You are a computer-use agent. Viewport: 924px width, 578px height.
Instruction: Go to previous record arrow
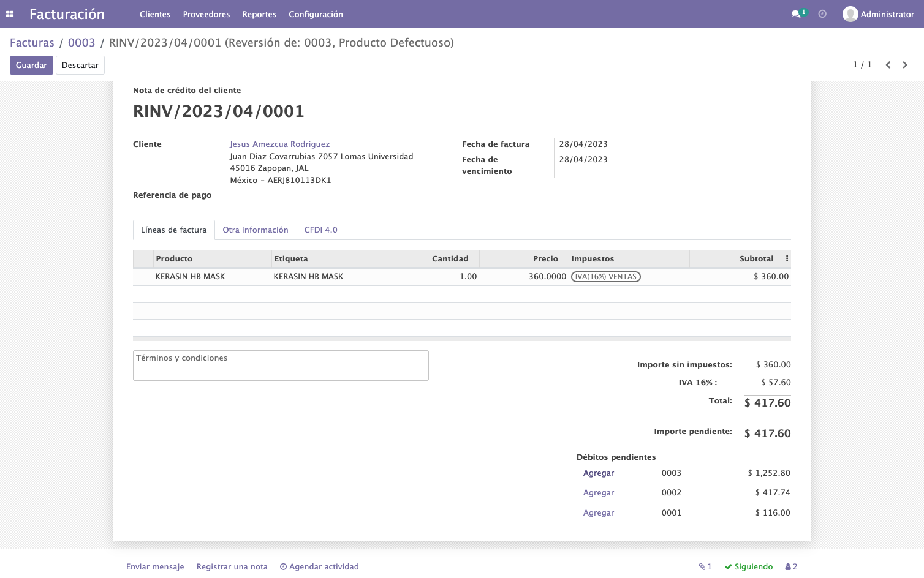(x=888, y=65)
